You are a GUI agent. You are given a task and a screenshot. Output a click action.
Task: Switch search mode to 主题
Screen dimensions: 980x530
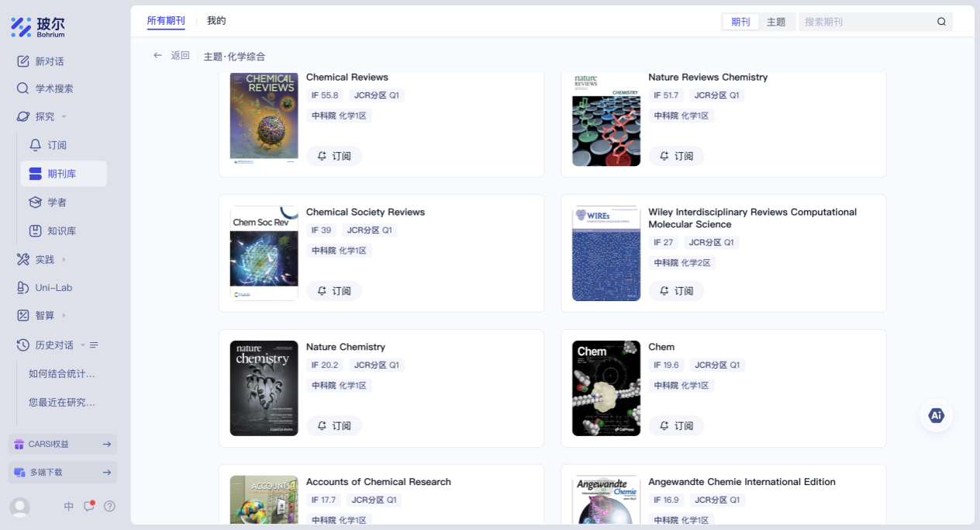coord(776,22)
